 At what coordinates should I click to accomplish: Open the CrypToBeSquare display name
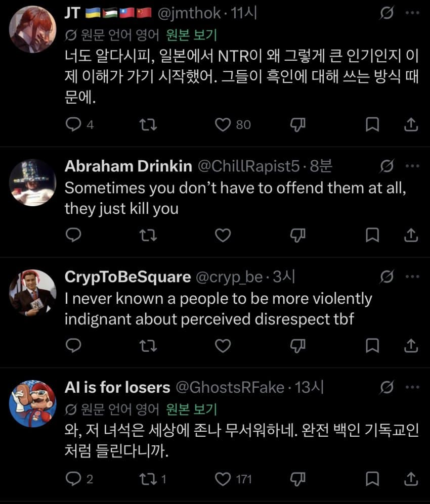pyautogui.click(x=127, y=277)
